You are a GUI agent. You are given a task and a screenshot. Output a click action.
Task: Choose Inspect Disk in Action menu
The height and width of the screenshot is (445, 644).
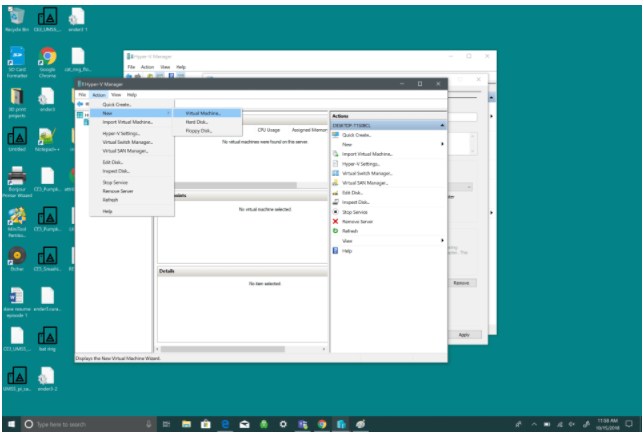(131, 171)
